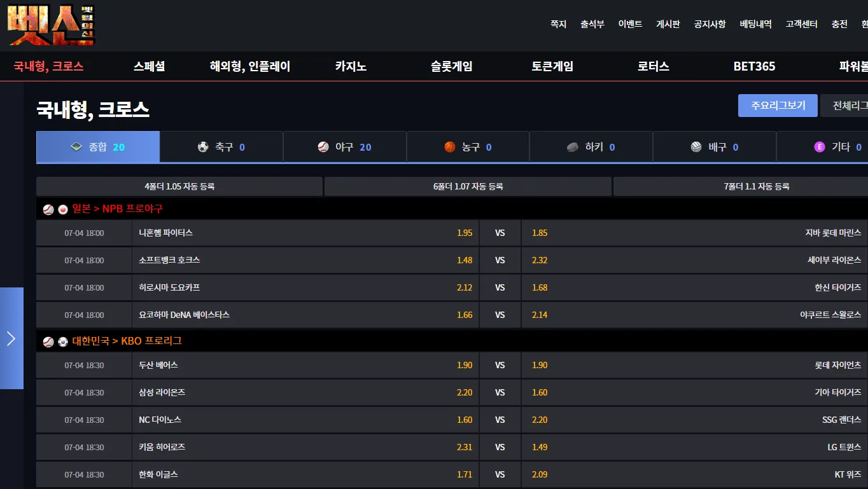Screen dimensions: 868x489
Task: Bet on 한화 이글스 at 1.71
Action: pyautogui.click(x=305, y=474)
